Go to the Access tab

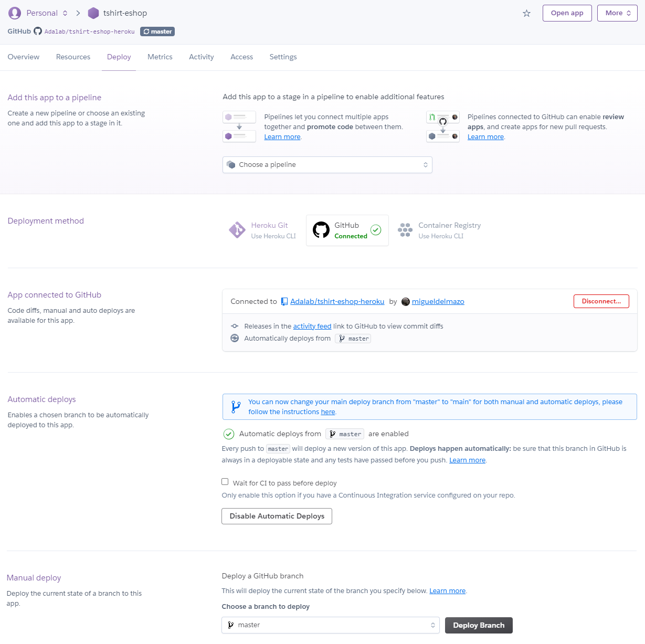click(242, 57)
